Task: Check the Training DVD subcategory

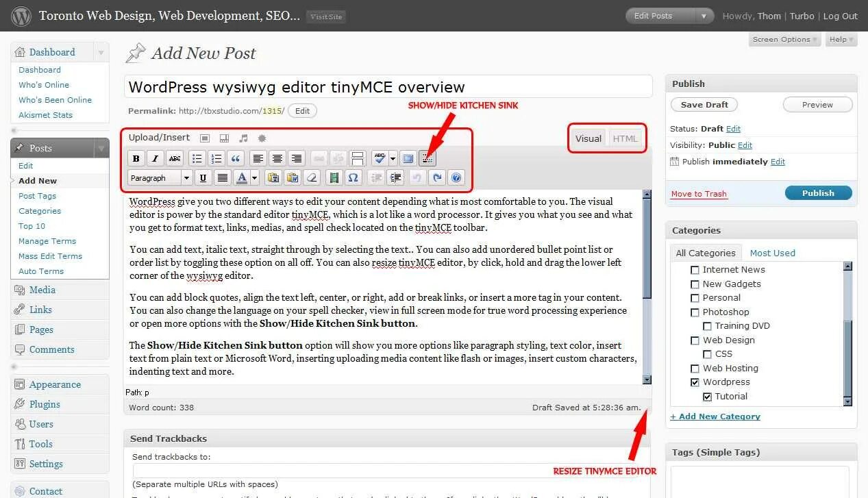Action: (x=708, y=326)
